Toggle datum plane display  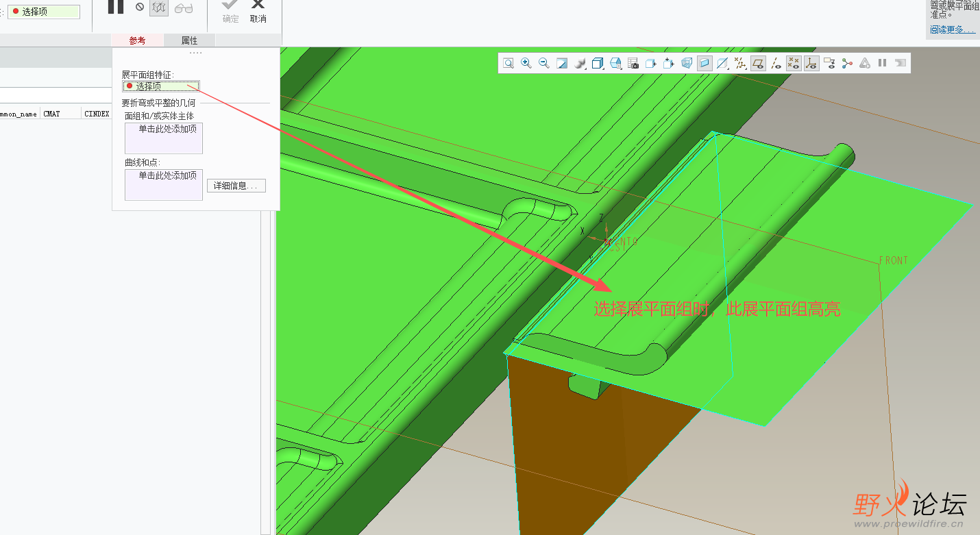pyautogui.click(x=758, y=64)
